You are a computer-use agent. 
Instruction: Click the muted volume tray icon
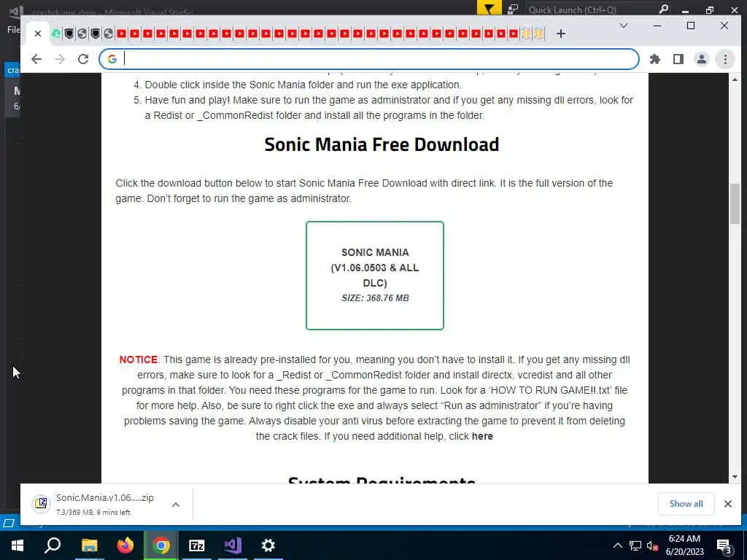click(x=652, y=545)
